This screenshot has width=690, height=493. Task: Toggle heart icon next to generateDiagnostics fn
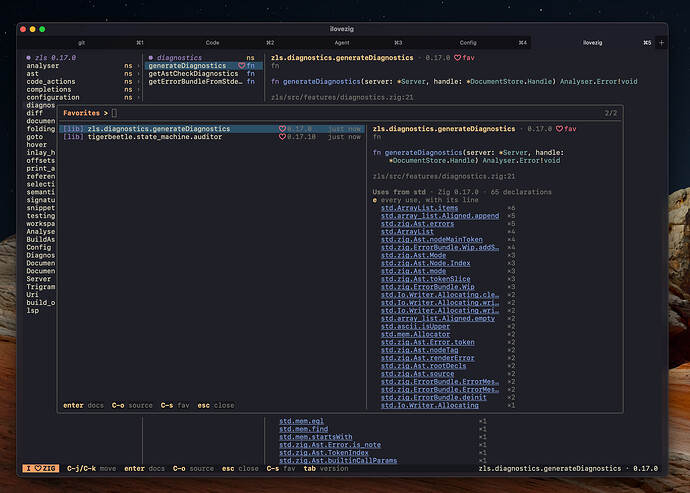(241, 66)
